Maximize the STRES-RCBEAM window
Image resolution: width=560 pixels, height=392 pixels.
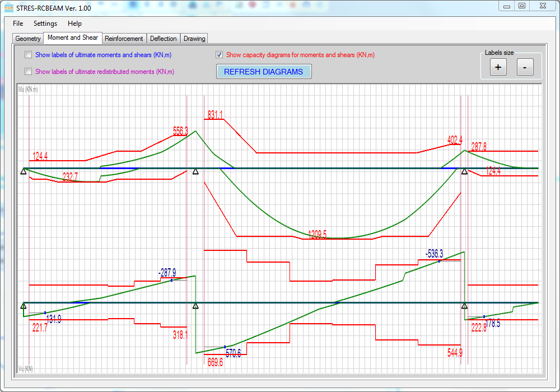522,6
